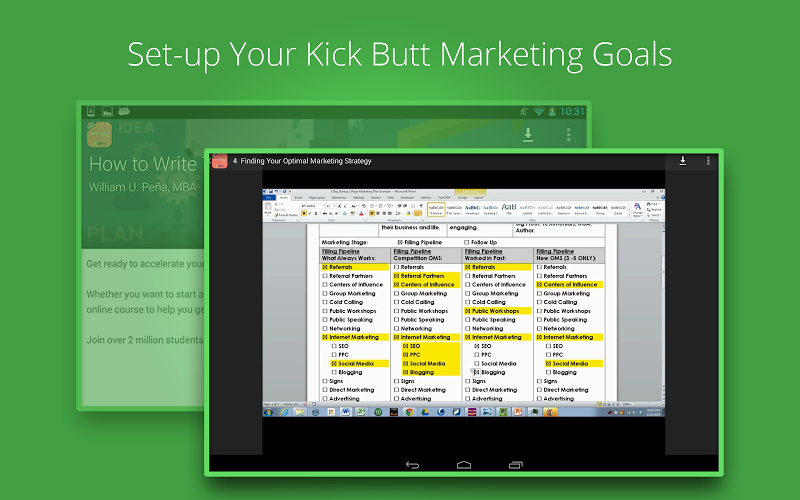This screenshot has width=800, height=500.
Task: Switch to the Design table tools tab
Action: tap(462, 197)
